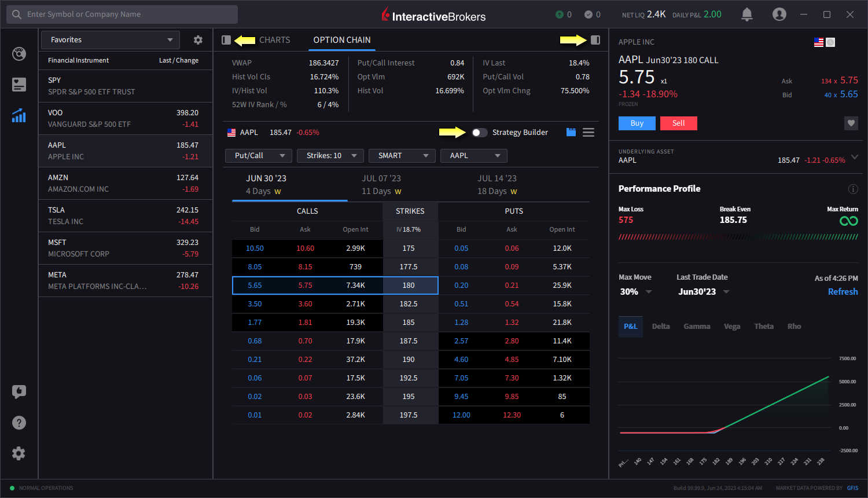
Task: Click the gray checkmark trades count indicator
Action: click(593, 14)
